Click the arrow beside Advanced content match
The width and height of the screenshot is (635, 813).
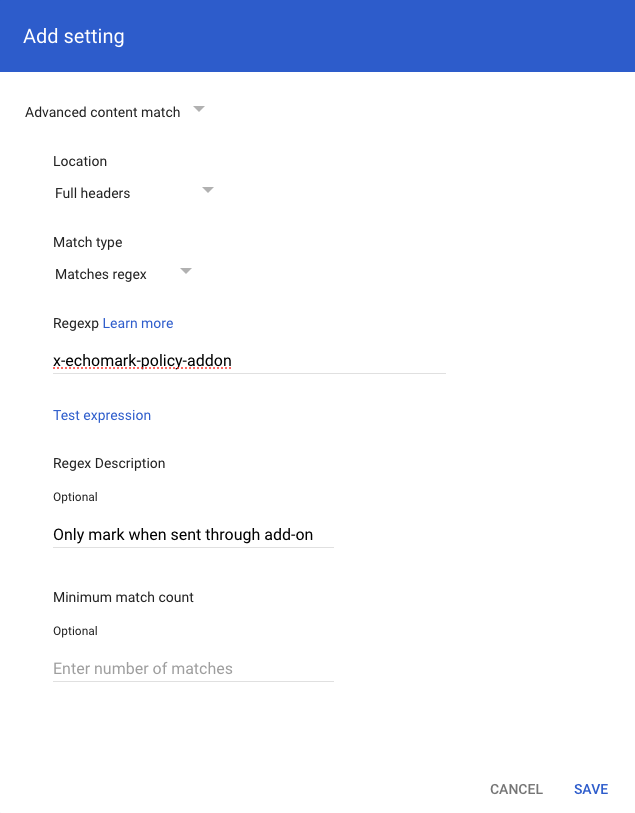tap(199, 109)
